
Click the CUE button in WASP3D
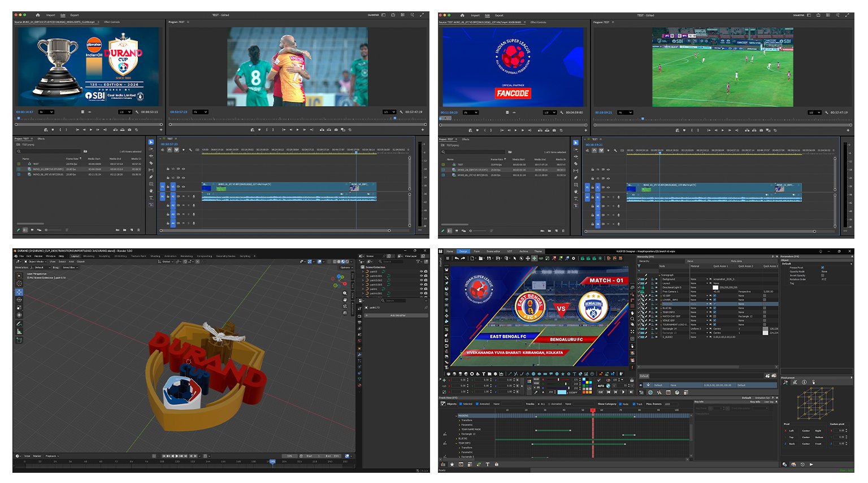[601, 392]
